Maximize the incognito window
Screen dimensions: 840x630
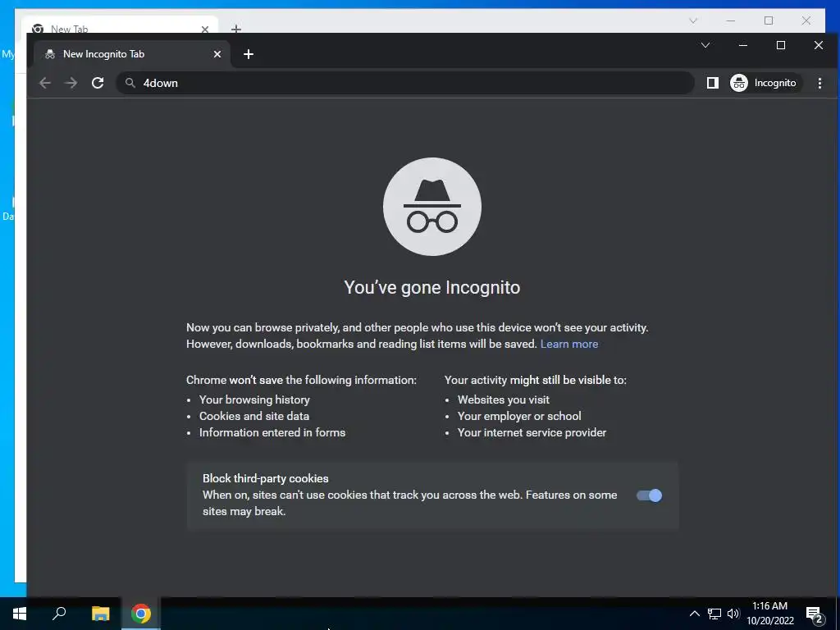(x=781, y=46)
